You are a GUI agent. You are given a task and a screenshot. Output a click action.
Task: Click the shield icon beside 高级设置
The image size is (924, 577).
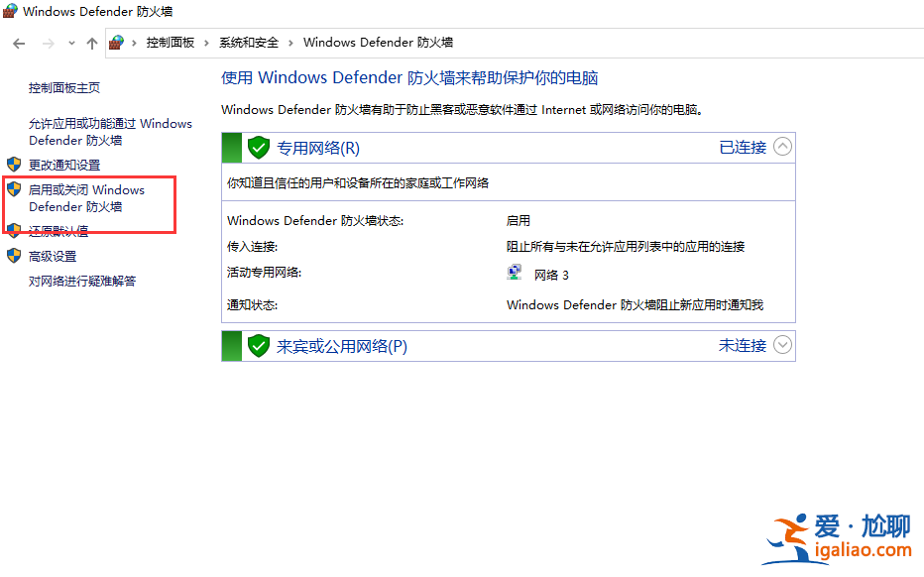pos(14,255)
